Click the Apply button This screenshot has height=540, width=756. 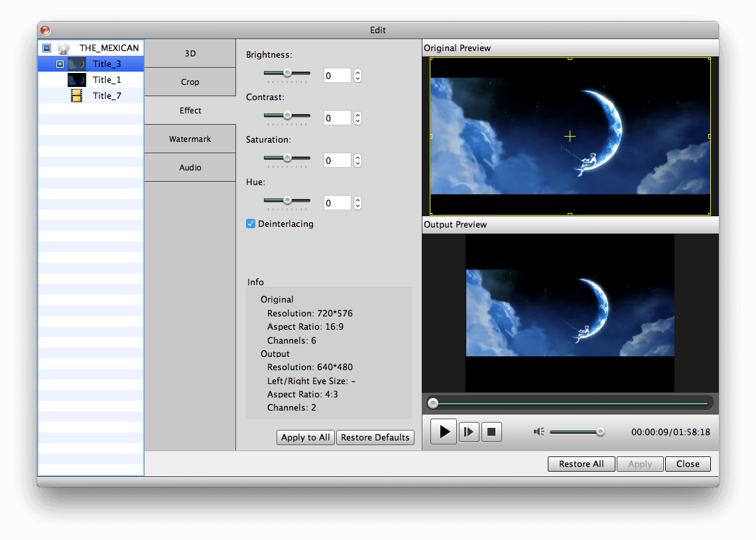pos(641,464)
